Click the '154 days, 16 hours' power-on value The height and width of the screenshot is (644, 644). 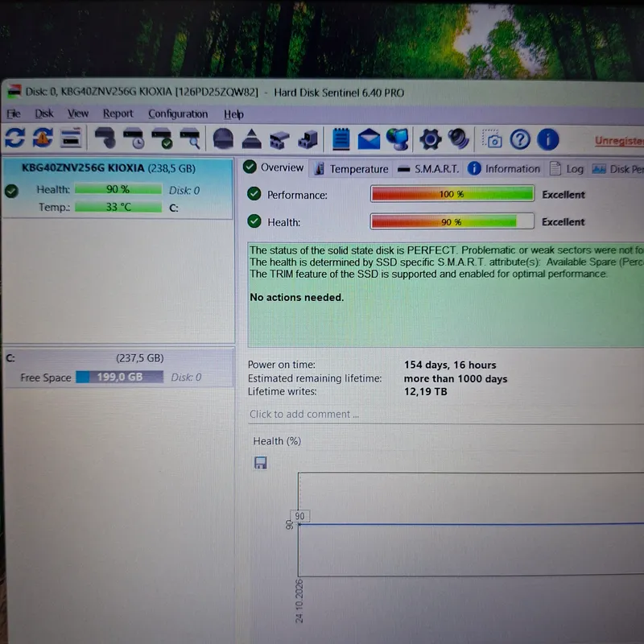point(450,365)
